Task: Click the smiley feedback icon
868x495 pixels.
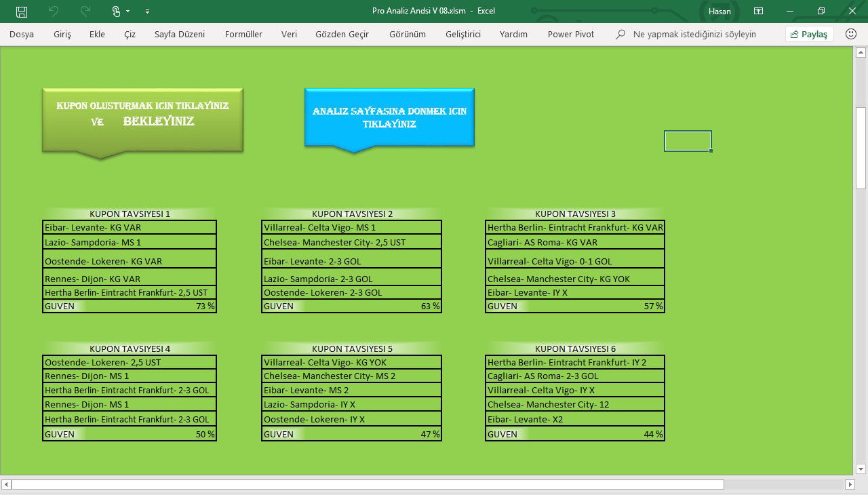Action: [x=851, y=34]
